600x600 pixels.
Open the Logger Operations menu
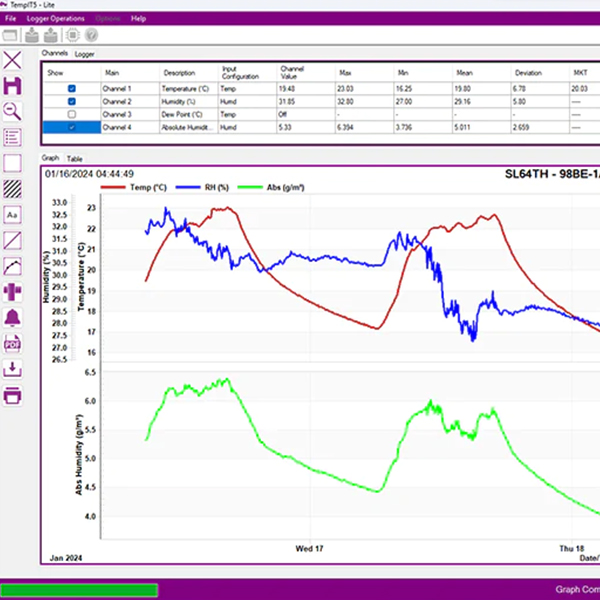click(x=56, y=18)
